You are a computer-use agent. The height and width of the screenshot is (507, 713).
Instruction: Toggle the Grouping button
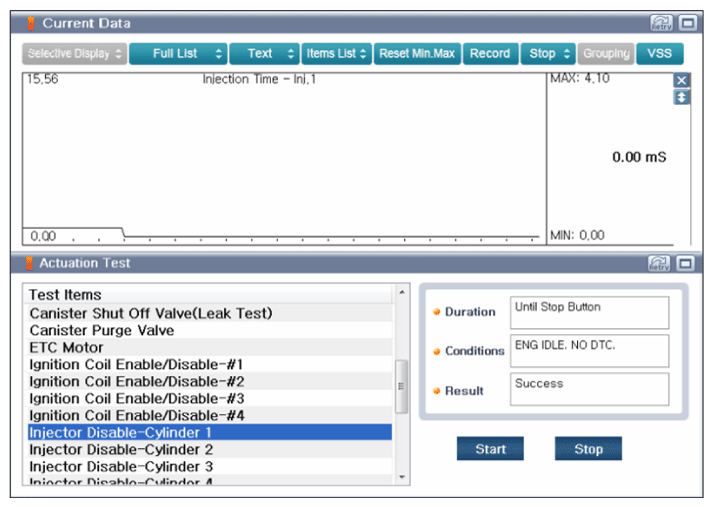pyautogui.click(x=606, y=54)
